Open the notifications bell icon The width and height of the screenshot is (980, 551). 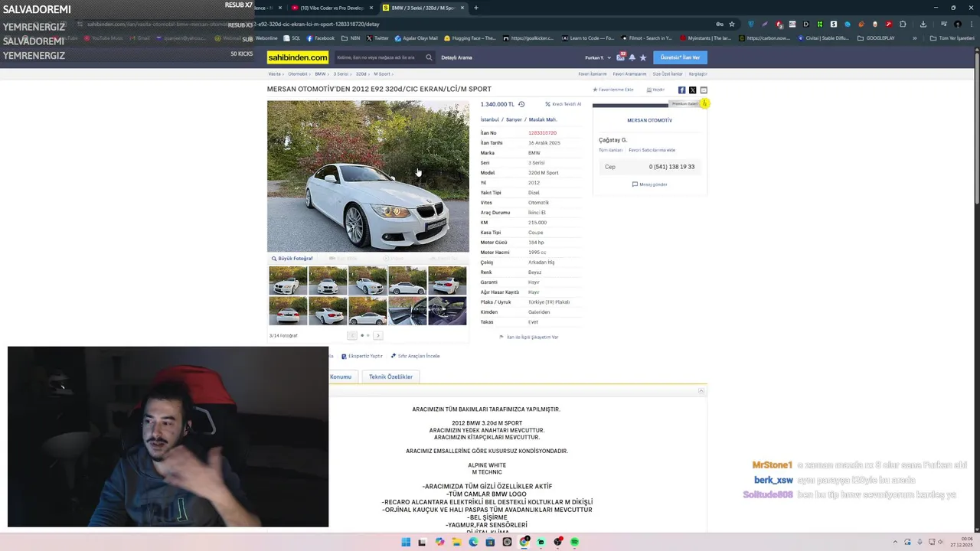point(632,57)
